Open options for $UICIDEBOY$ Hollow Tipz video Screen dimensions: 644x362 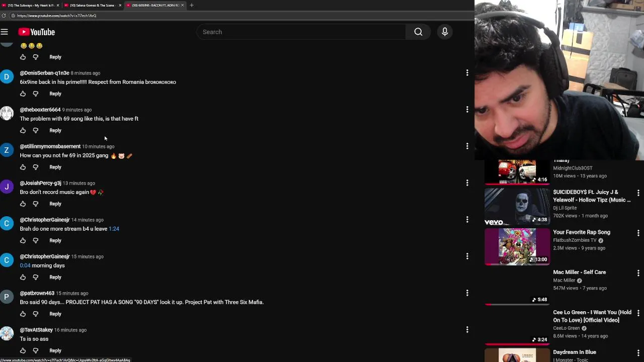point(638,193)
